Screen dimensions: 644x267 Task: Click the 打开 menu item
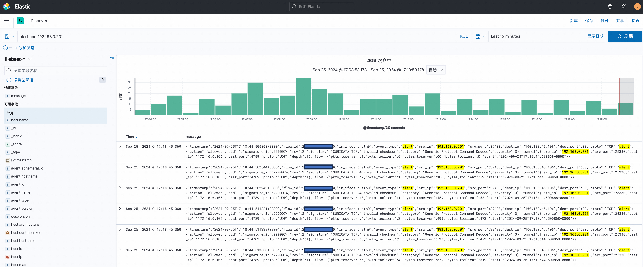tap(605, 21)
